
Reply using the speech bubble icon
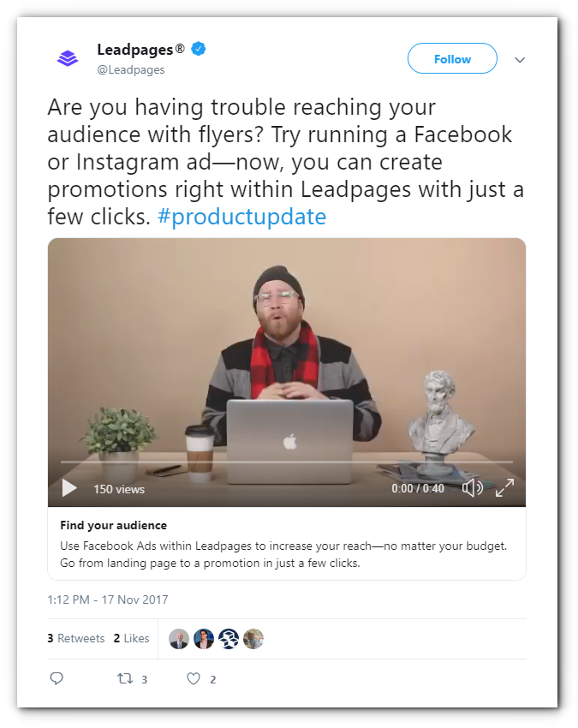(x=57, y=678)
